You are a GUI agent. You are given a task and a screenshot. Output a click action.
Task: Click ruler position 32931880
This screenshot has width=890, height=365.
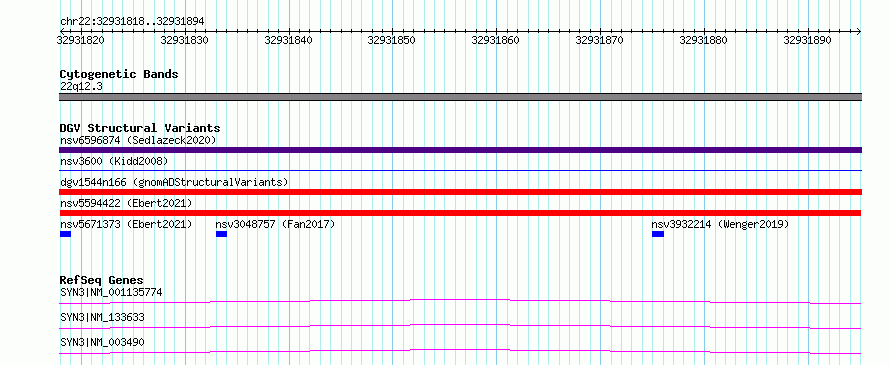[704, 40]
